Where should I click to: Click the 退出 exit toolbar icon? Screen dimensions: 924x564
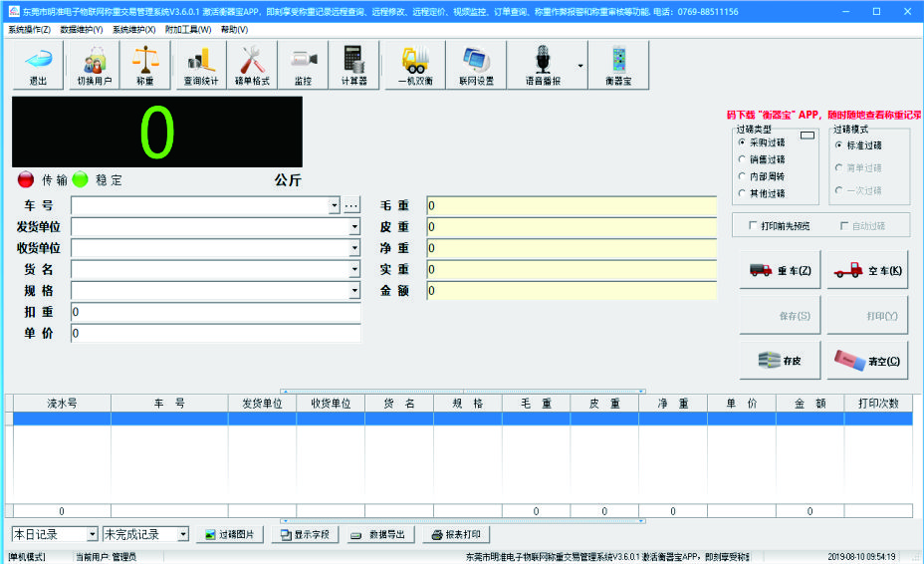38,65
